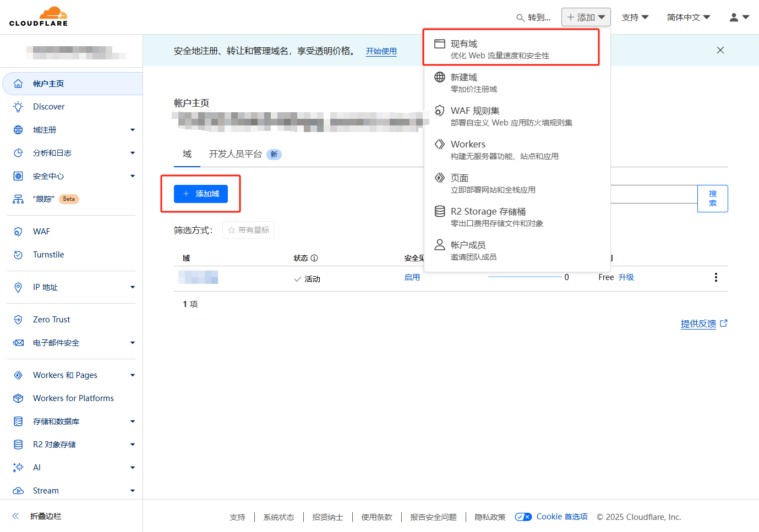The height and width of the screenshot is (532, 759).
Task: Click the blue 添加域 button
Action: 201,194
